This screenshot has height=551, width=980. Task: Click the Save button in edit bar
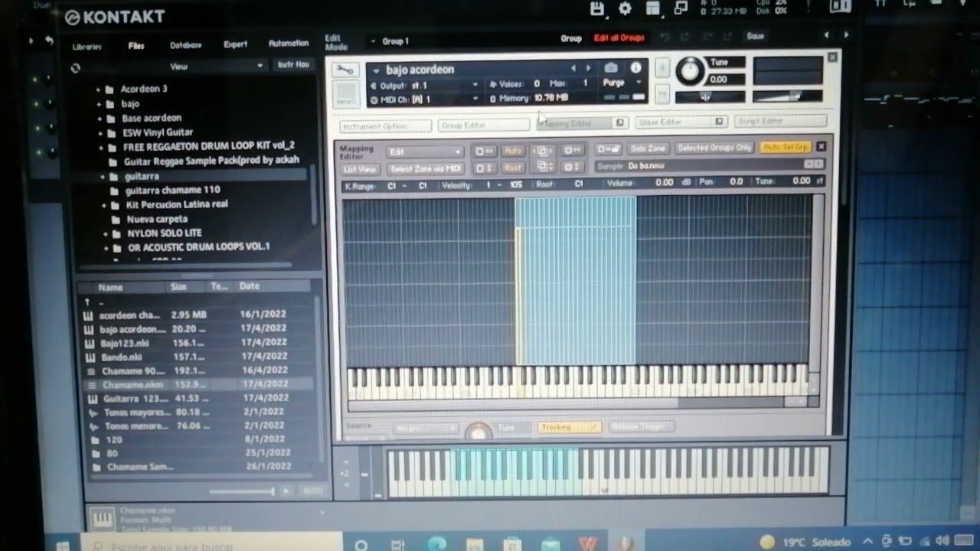click(755, 36)
